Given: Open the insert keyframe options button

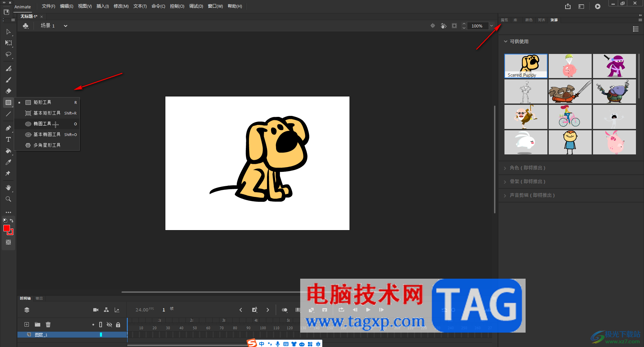Looking at the screenshot, I should pyautogui.click(x=255, y=310).
